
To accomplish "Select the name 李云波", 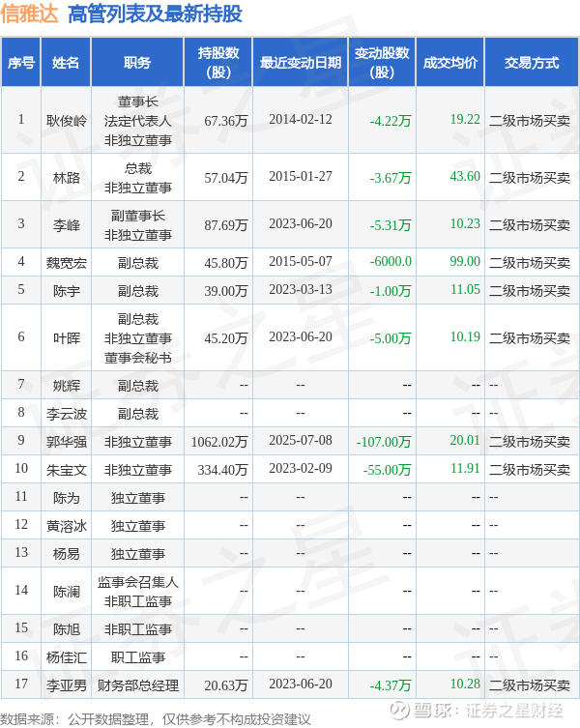I will tap(67, 413).
